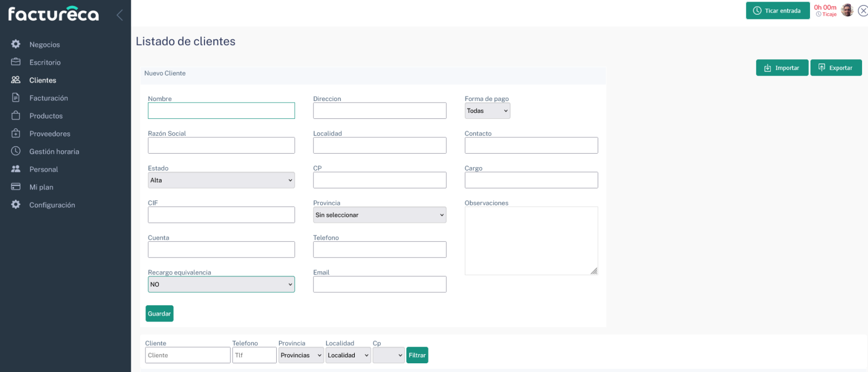Expand the Forma de pago dropdown
This screenshot has height=372, width=868.
487,111
